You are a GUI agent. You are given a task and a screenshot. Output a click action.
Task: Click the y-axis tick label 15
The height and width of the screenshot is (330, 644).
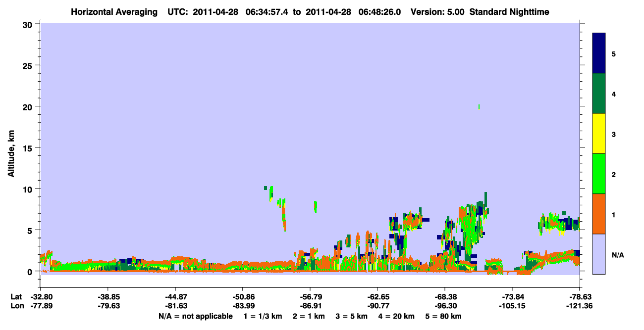pos(28,148)
